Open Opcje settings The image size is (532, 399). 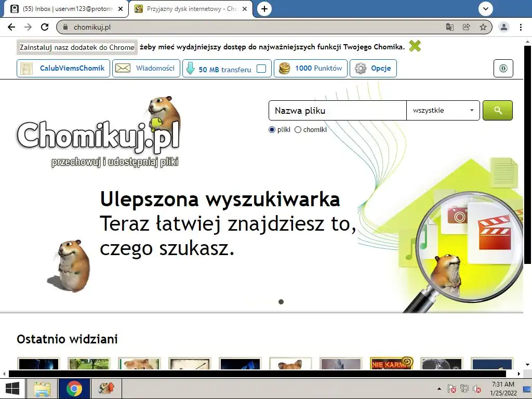click(373, 68)
